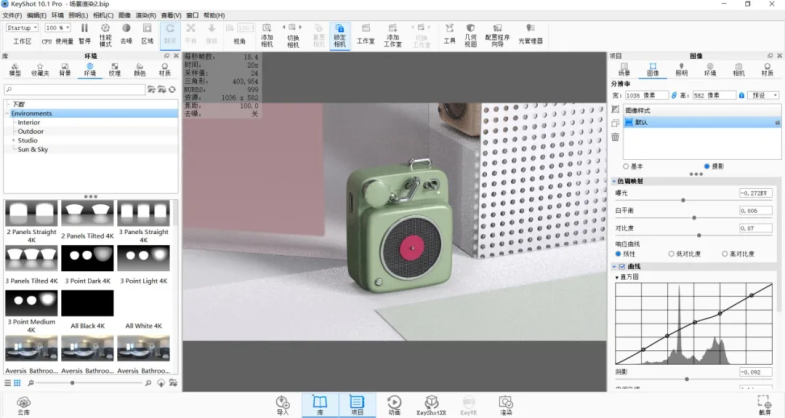Select the Basic image style radio button

coord(627,166)
